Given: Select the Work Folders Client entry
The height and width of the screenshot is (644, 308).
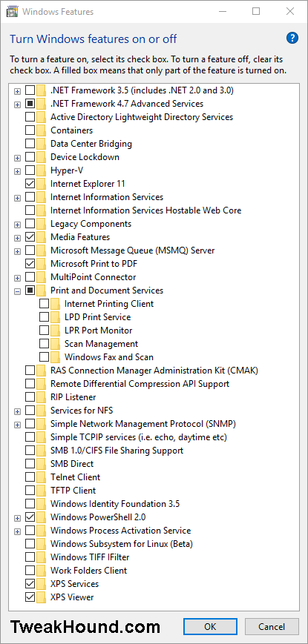Looking at the screenshot, I should [x=88, y=571].
